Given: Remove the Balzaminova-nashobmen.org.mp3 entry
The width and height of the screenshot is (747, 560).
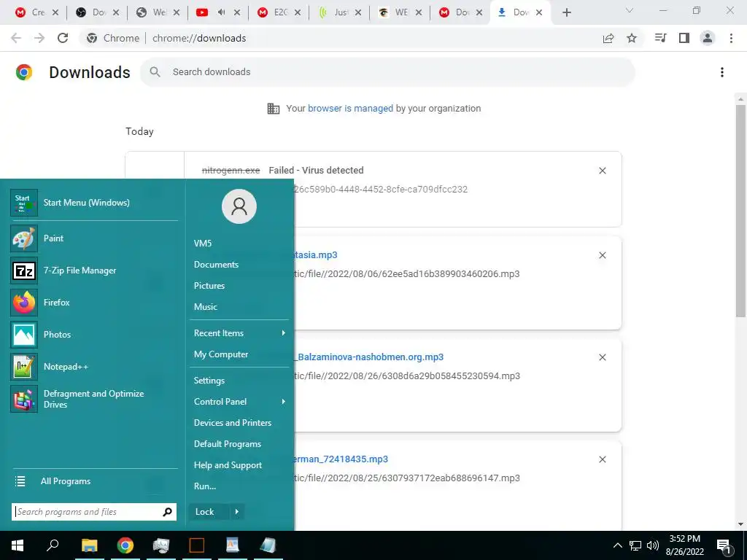Looking at the screenshot, I should [x=602, y=357].
